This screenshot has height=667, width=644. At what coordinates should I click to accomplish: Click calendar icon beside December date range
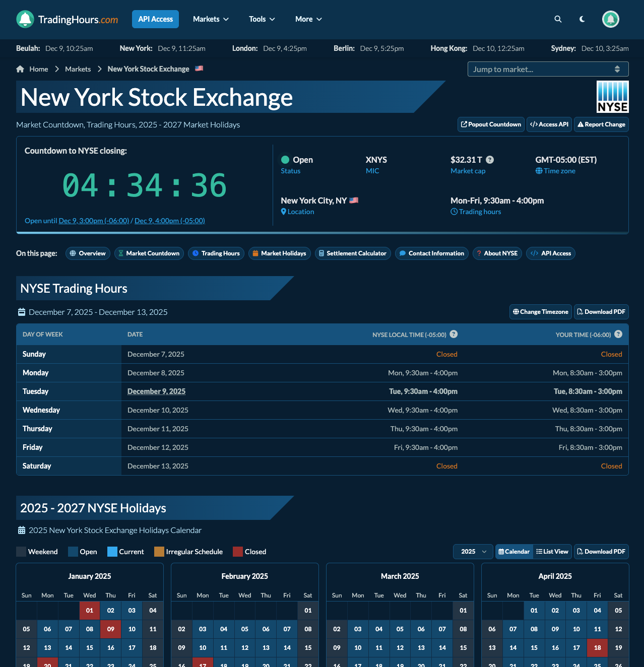point(22,312)
